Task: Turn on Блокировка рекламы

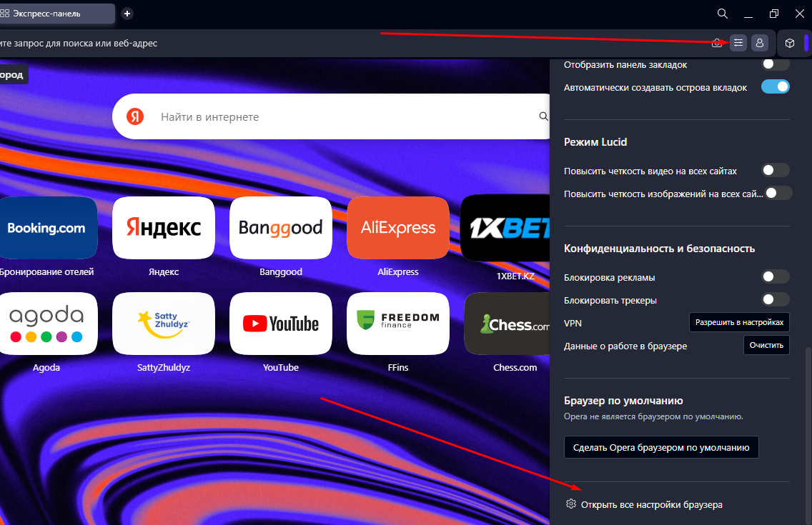Action: (776, 276)
